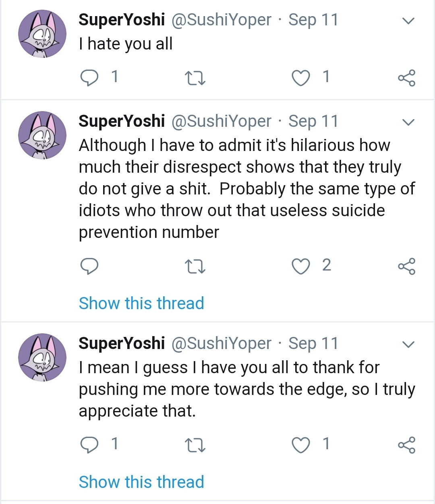Like the "pushing me towards the edge" tweet
Image resolution: width=435 pixels, height=504 pixels.
(301, 445)
